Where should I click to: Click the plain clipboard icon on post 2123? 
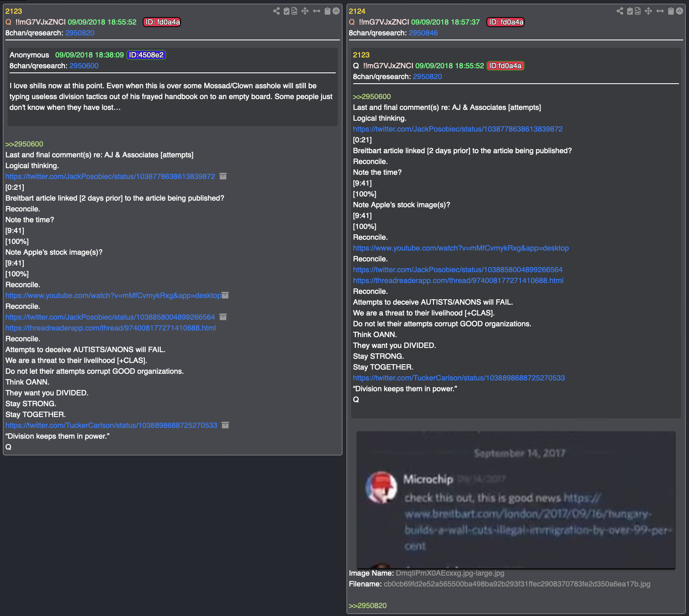pos(327,11)
